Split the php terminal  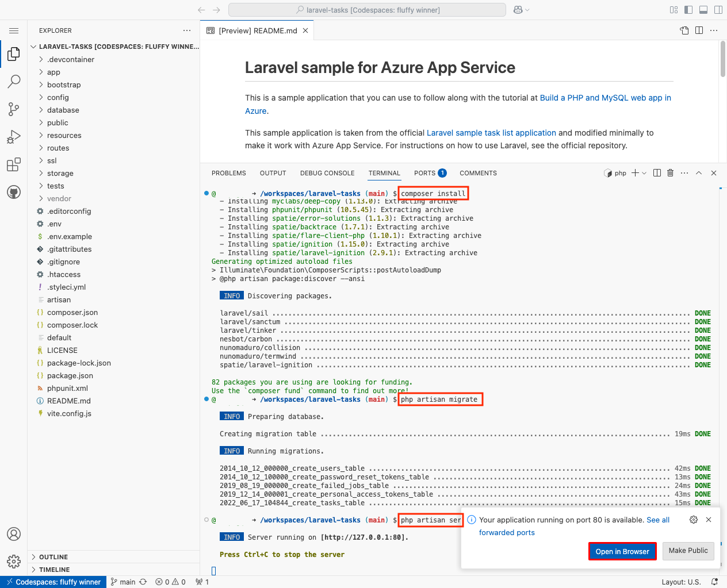657,172
